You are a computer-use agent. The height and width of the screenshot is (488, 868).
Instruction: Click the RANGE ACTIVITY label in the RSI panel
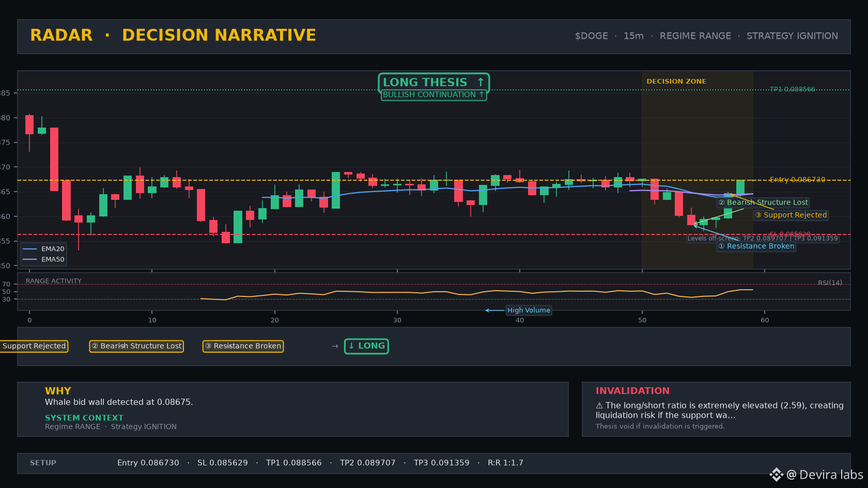[54, 281]
